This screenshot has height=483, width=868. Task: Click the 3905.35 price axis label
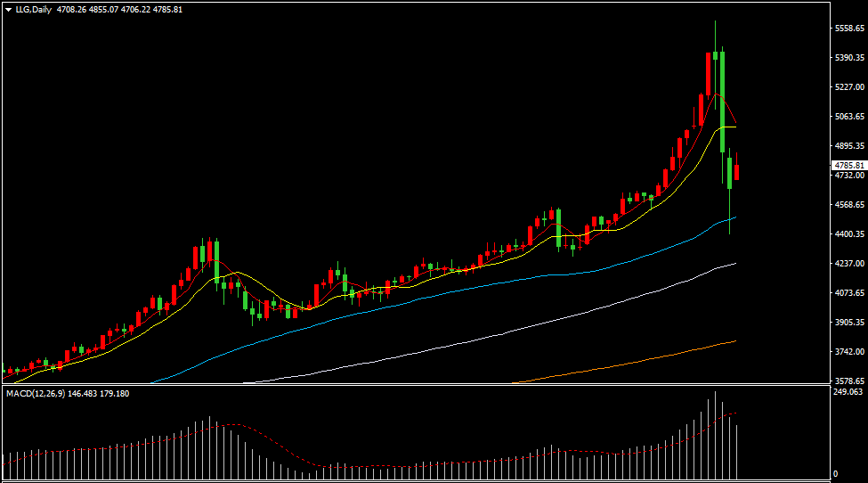pos(849,322)
